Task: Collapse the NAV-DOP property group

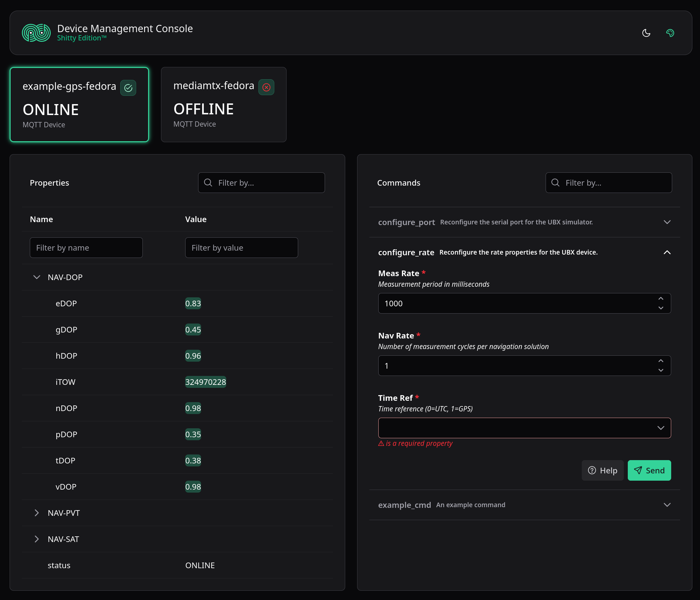Action: tap(36, 277)
